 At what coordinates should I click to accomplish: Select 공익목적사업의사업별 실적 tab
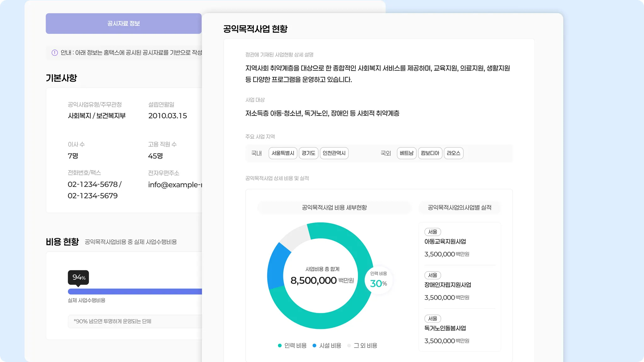[459, 208]
